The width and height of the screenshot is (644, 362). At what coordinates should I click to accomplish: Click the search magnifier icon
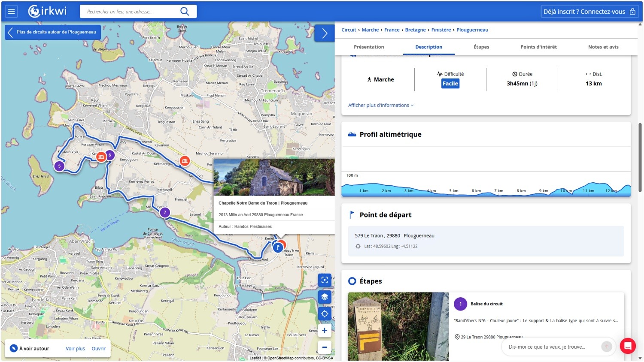[x=185, y=12]
